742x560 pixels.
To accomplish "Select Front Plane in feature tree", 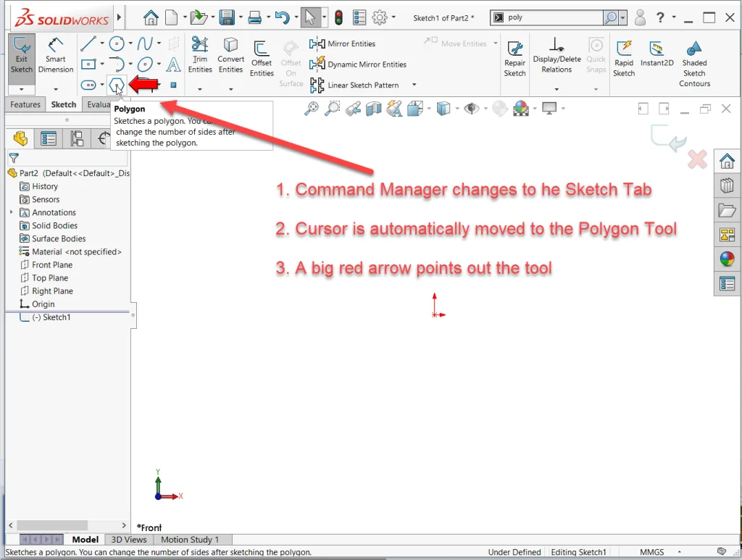I will click(51, 264).
